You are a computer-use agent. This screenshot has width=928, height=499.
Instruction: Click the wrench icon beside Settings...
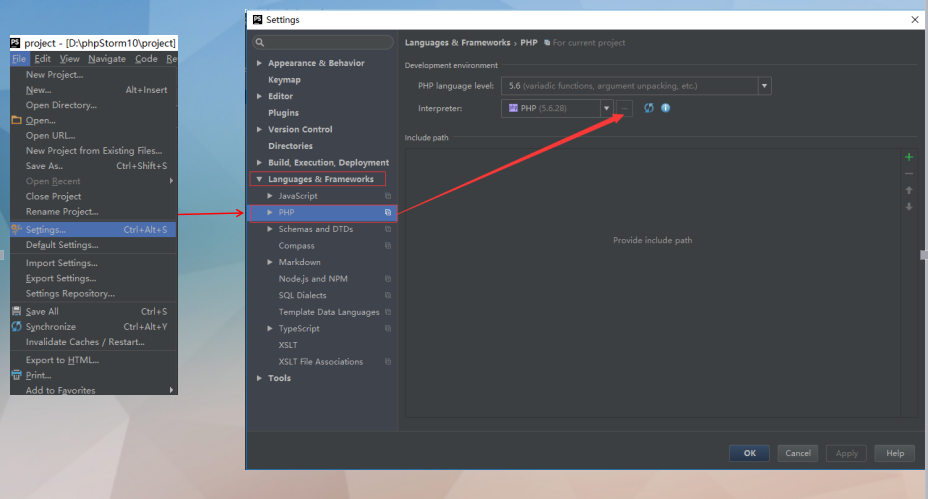(x=17, y=230)
